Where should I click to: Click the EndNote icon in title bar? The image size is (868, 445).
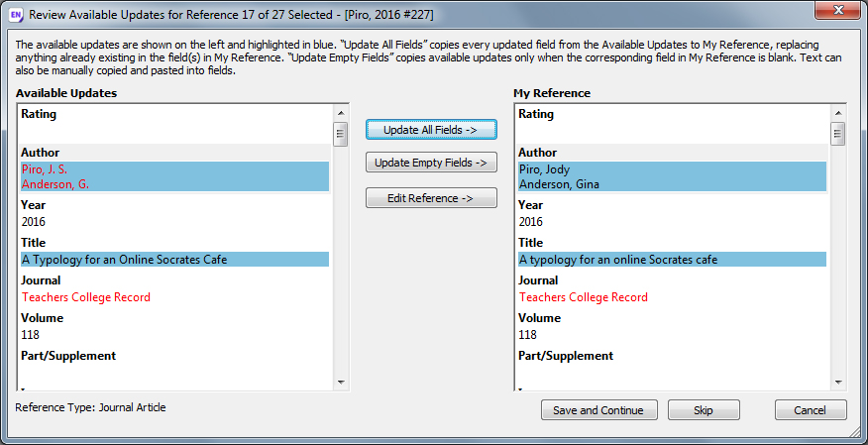coord(16,15)
